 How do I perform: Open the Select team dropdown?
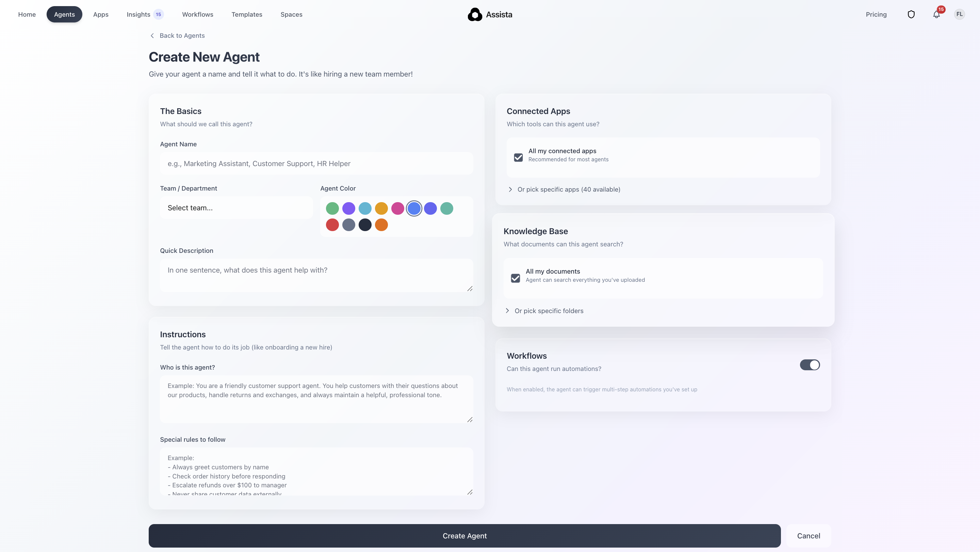tap(236, 208)
